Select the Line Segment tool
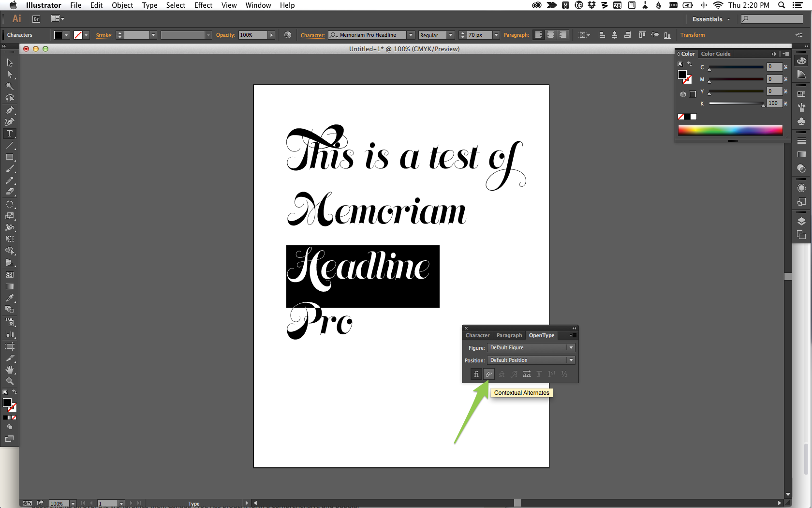The height and width of the screenshot is (508, 812). (10, 145)
